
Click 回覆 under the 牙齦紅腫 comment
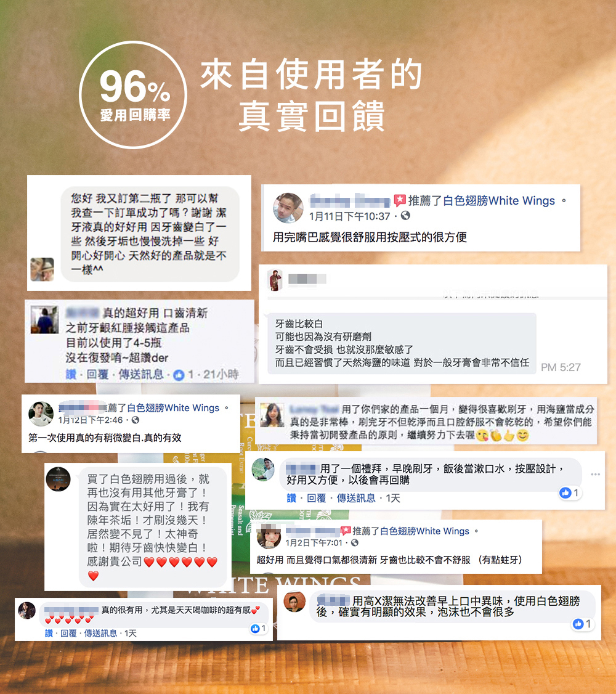pos(97,375)
